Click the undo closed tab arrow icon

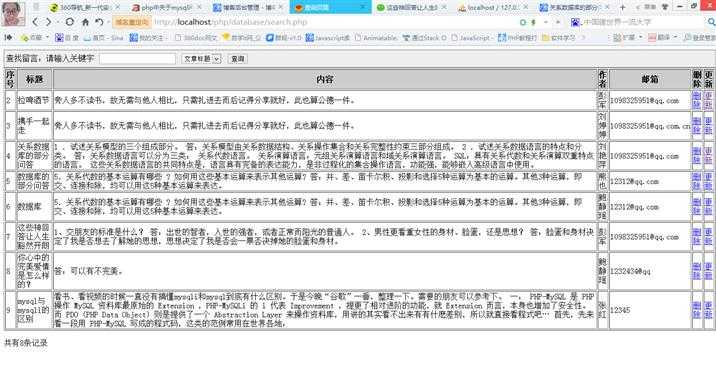(x=100, y=22)
